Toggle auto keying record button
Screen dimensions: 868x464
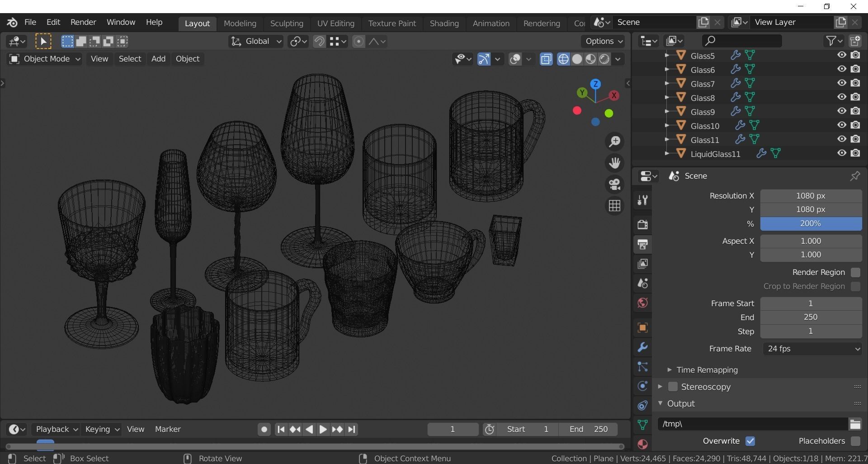(264, 429)
